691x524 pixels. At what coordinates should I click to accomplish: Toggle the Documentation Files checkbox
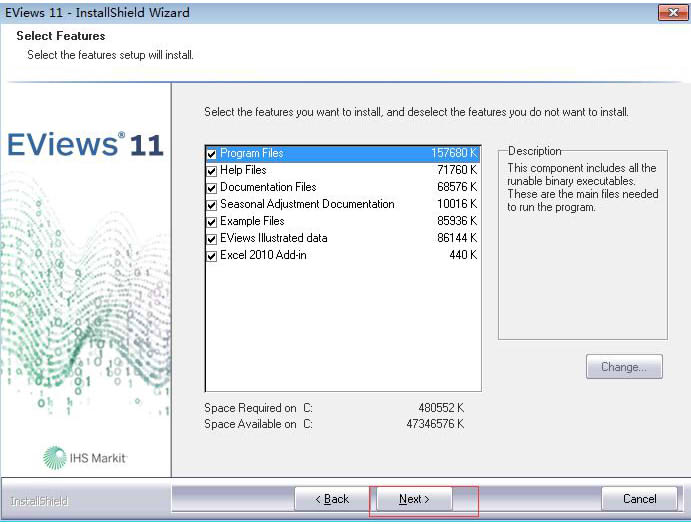(x=212, y=188)
